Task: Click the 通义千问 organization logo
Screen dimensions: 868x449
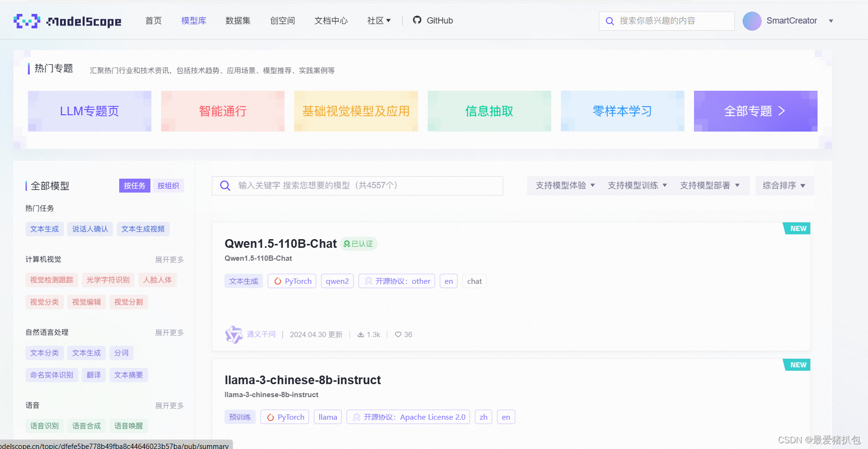Action: pos(234,334)
